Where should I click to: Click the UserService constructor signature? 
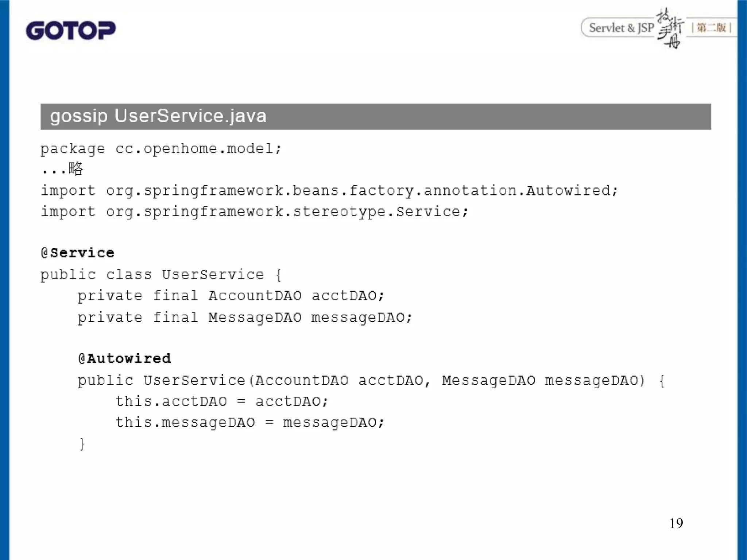[x=371, y=381]
